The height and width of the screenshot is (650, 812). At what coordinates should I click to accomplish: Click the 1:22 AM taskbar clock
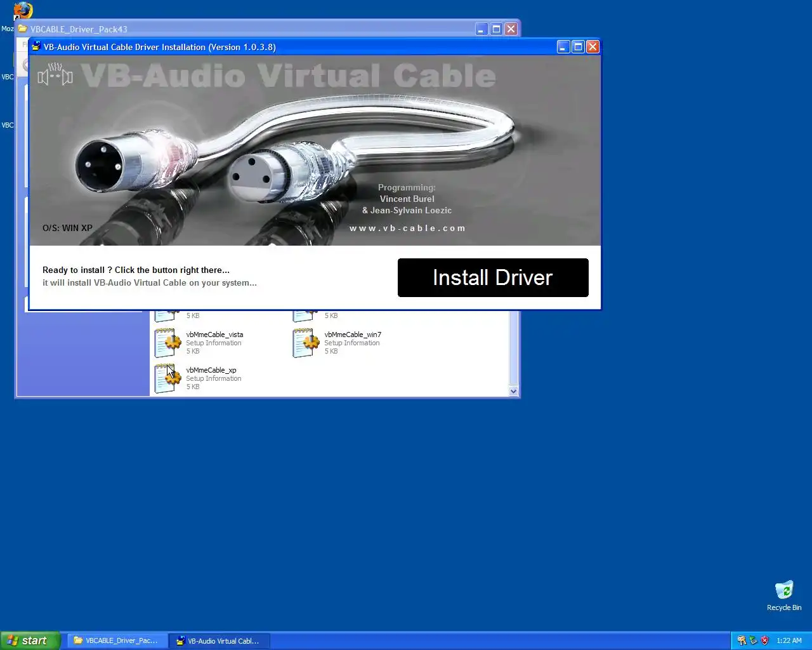(789, 640)
